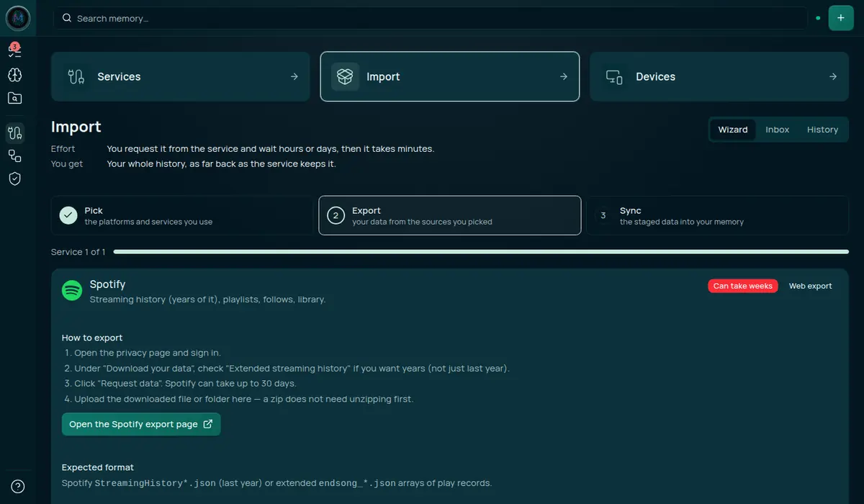The height and width of the screenshot is (504, 864).
Task: Open the brain memory icon in the sidebar
Action: [14, 75]
